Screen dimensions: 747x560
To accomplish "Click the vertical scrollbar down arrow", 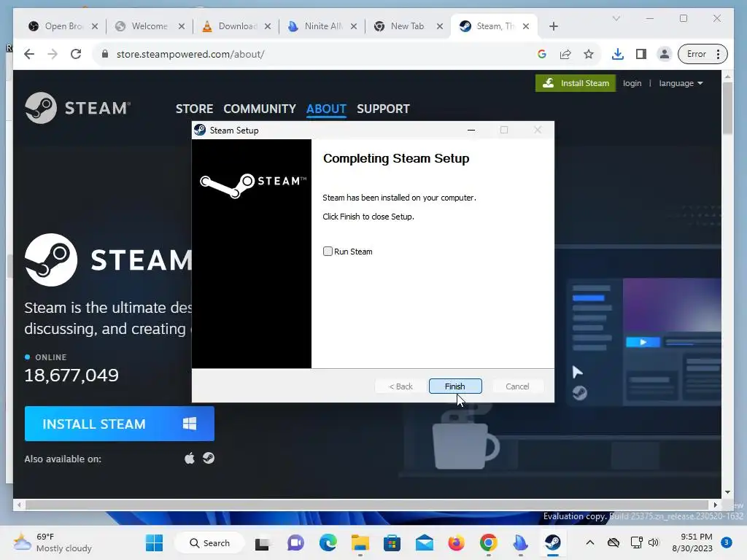I will pyautogui.click(x=727, y=492).
